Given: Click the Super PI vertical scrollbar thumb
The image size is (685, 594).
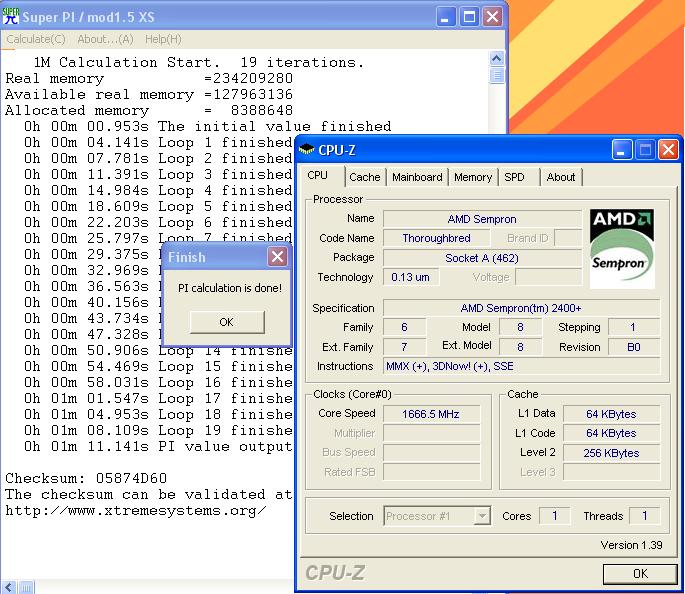Looking at the screenshot, I should pos(496,75).
